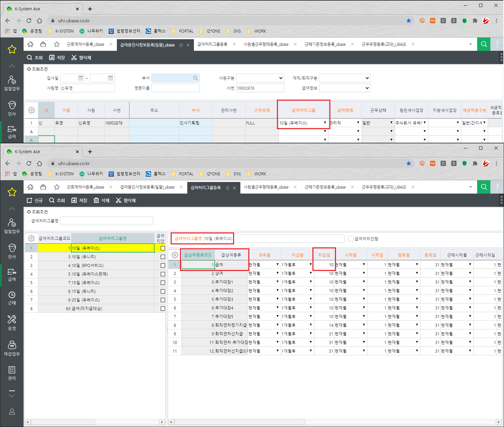Open the 귀속월 dropdown for 급여 row

278,265
